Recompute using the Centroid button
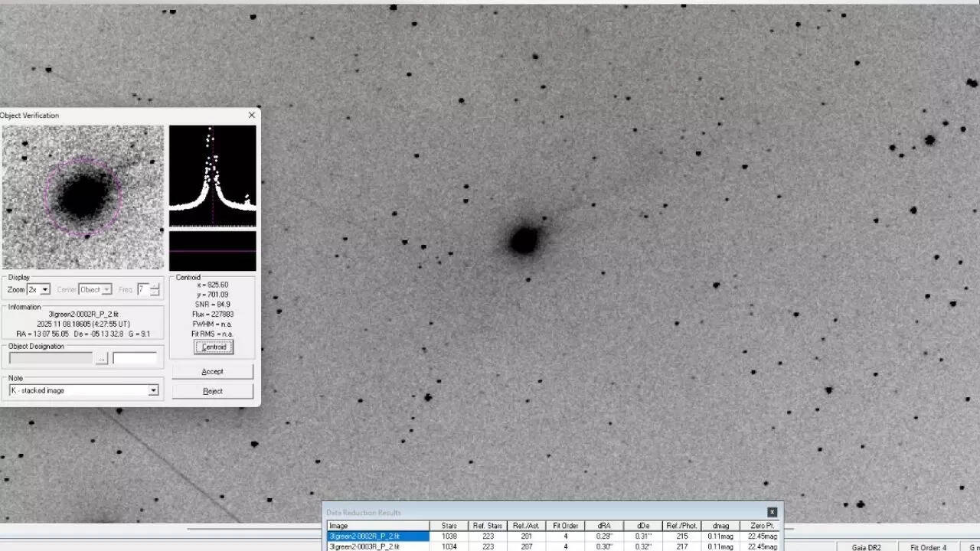980x551 pixels. 213,347
